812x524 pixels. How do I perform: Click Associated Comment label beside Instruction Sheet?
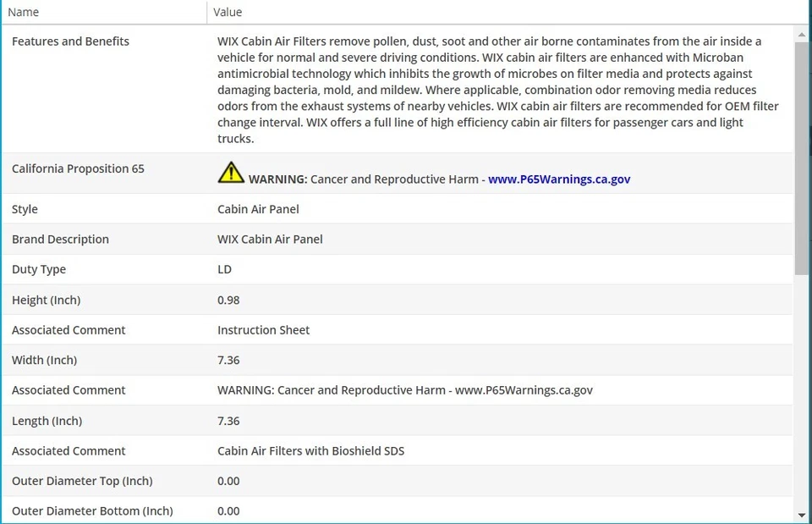69,330
